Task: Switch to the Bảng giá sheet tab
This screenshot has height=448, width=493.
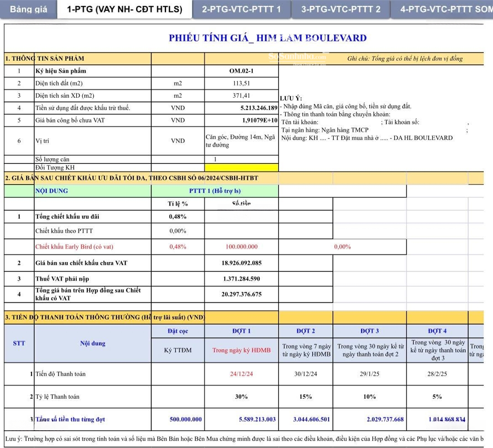Action: coord(28,9)
